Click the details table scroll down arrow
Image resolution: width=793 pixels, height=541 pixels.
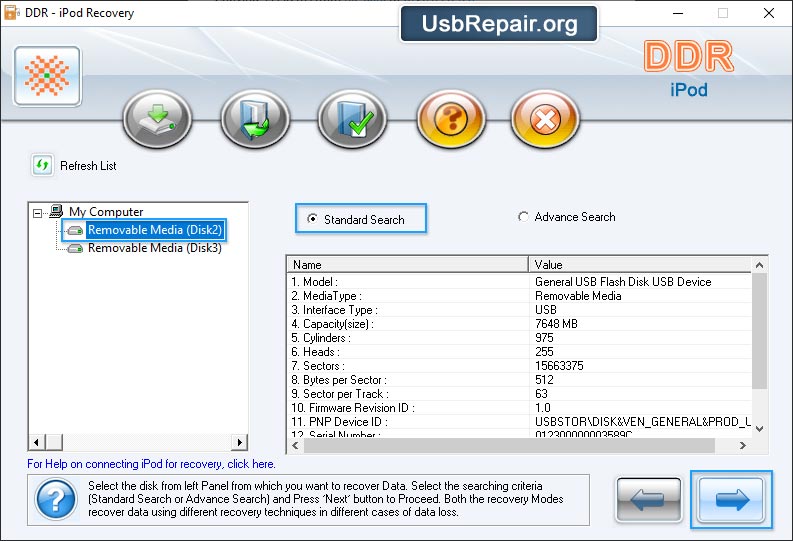(x=759, y=428)
